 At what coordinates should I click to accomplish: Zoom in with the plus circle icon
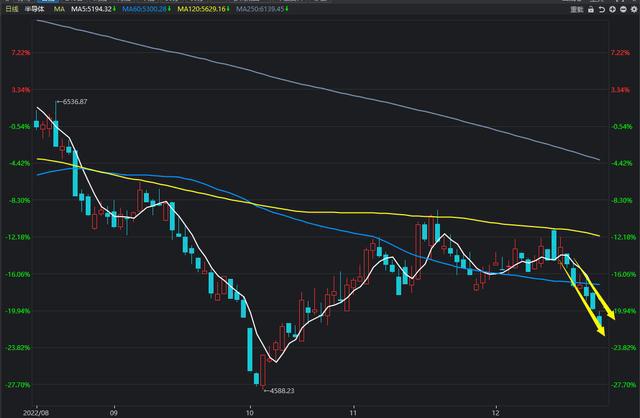point(612,9)
